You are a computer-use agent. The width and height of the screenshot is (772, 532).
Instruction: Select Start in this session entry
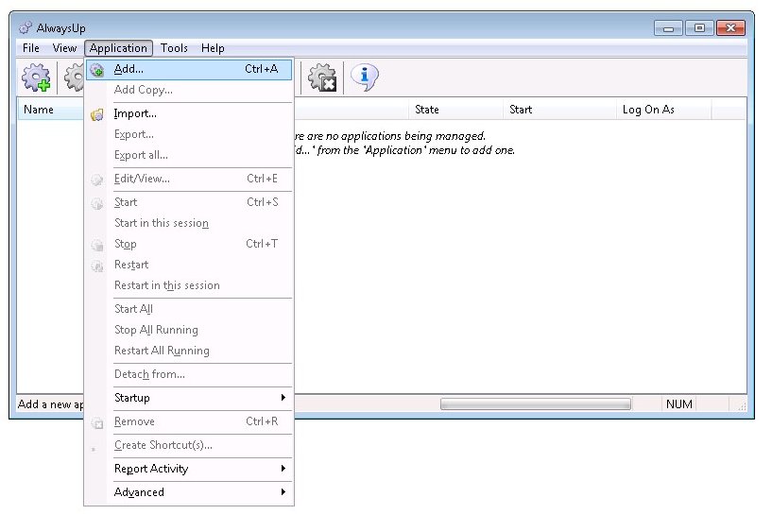189,223
